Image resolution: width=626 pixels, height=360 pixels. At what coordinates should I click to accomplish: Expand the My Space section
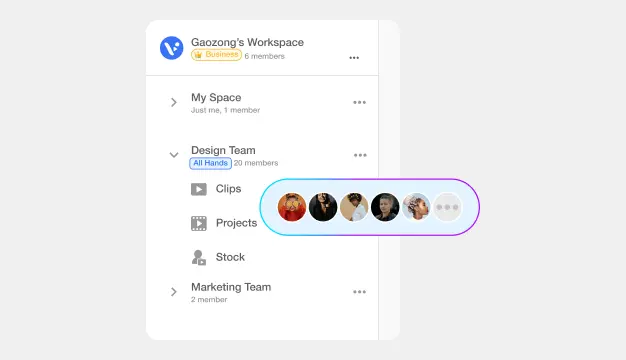point(174,103)
